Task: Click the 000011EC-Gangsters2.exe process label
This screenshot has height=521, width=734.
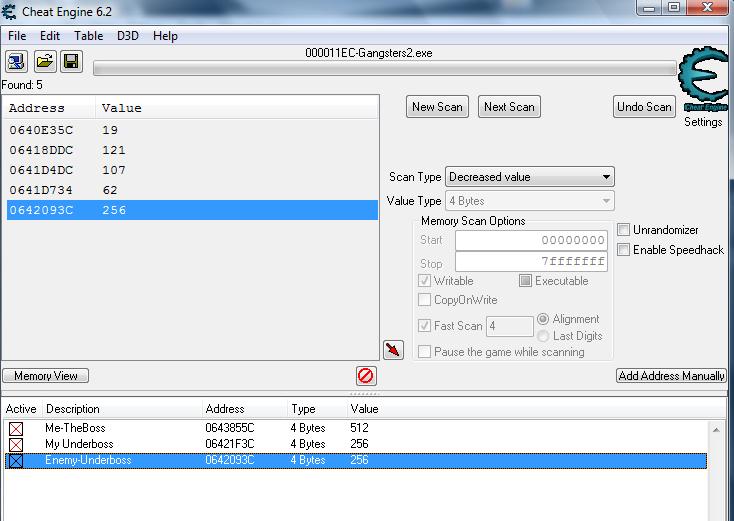Action: tap(369, 53)
